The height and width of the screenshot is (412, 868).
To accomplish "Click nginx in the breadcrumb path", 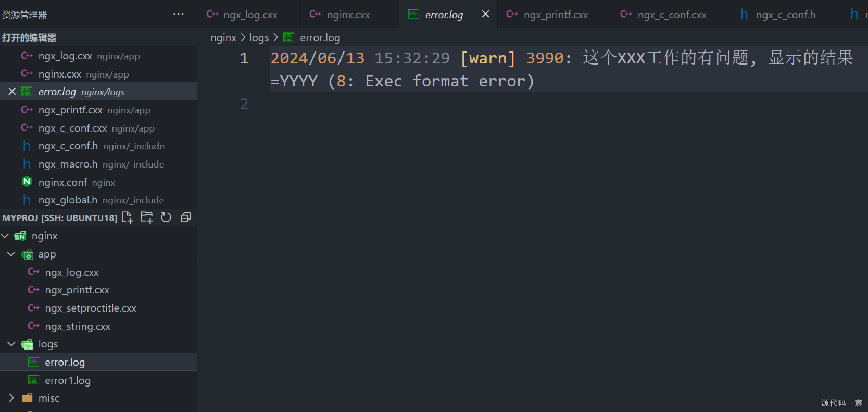I will 223,37.
